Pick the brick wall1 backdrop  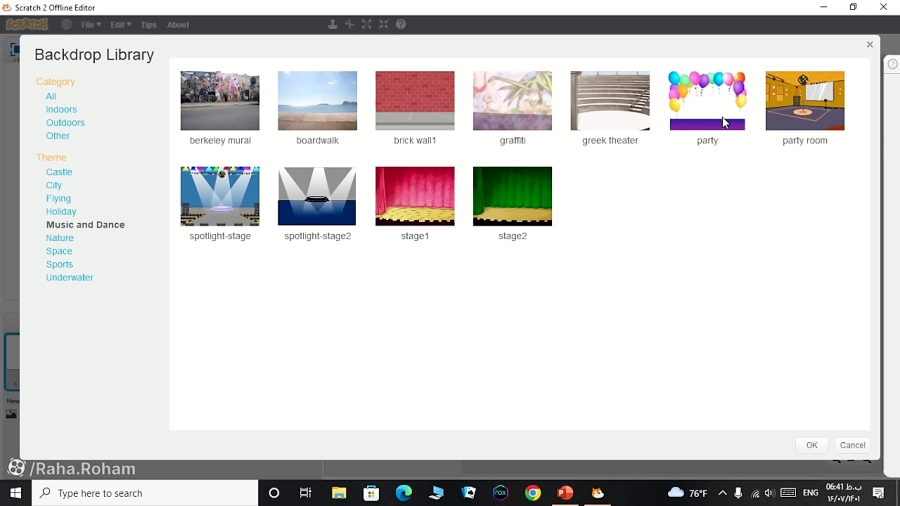pyautogui.click(x=415, y=101)
